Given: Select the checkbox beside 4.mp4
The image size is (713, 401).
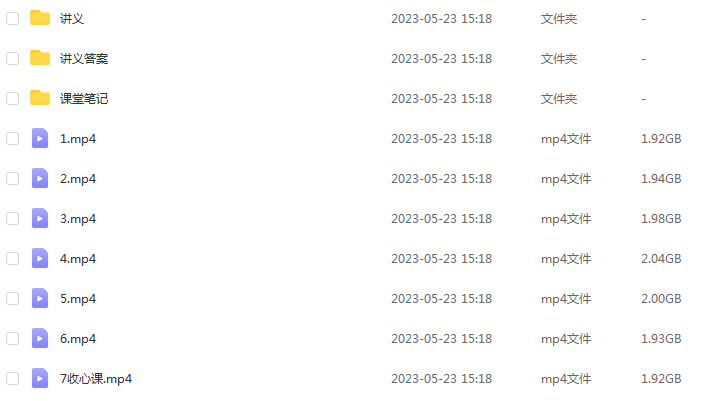Looking at the screenshot, I should point(13,259).
